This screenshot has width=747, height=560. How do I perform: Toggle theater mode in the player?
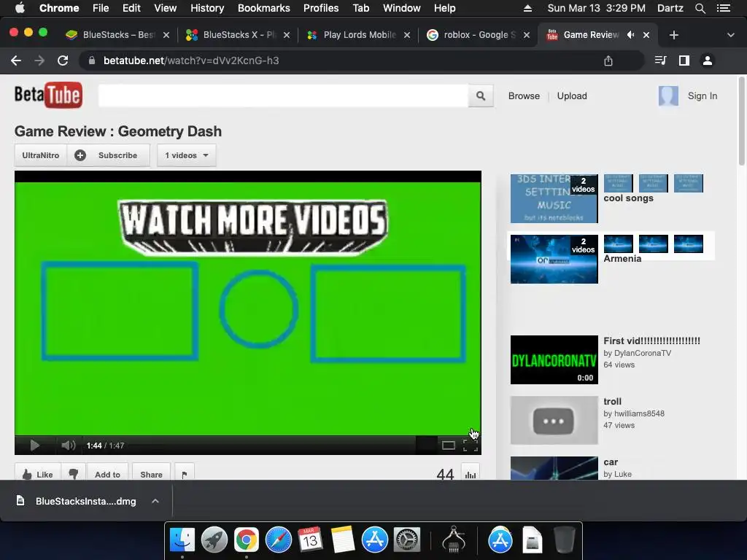pyautogui.click(x=449, y=446)
